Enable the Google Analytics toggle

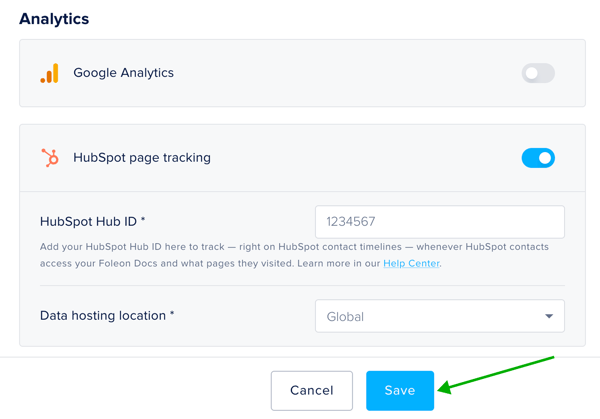pos(538,73)
